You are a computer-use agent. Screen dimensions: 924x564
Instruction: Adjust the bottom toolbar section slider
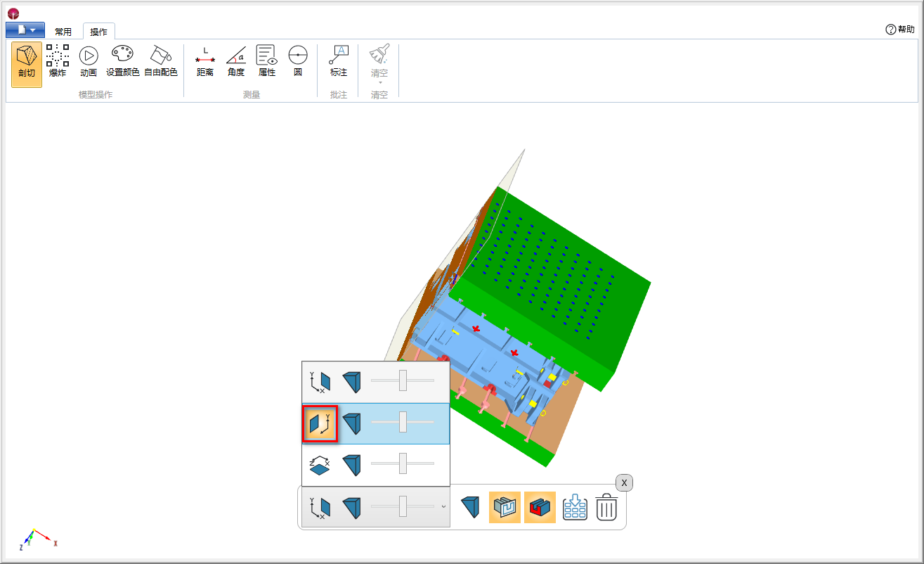point(403,506)
